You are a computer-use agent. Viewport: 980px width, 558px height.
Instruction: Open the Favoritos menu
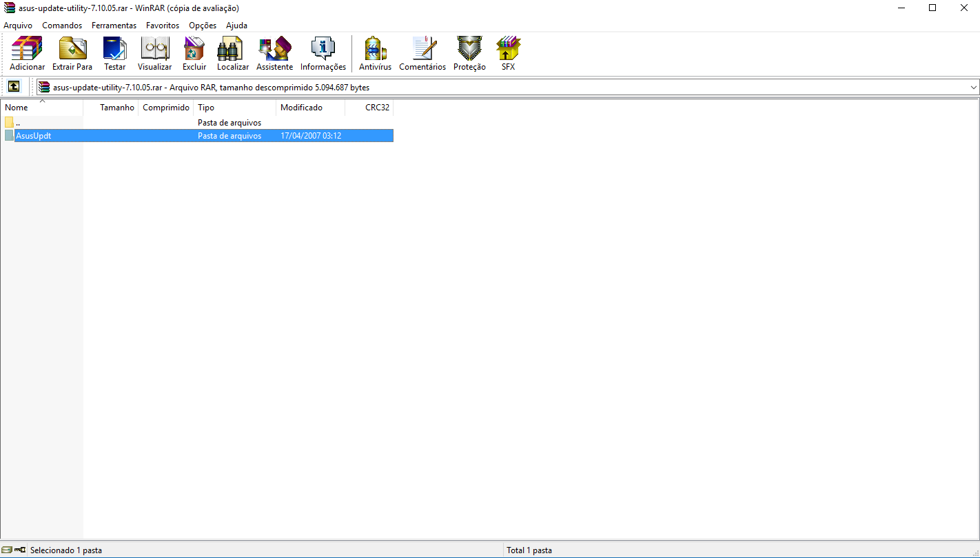pyautogui.click(x=163, y=26)
